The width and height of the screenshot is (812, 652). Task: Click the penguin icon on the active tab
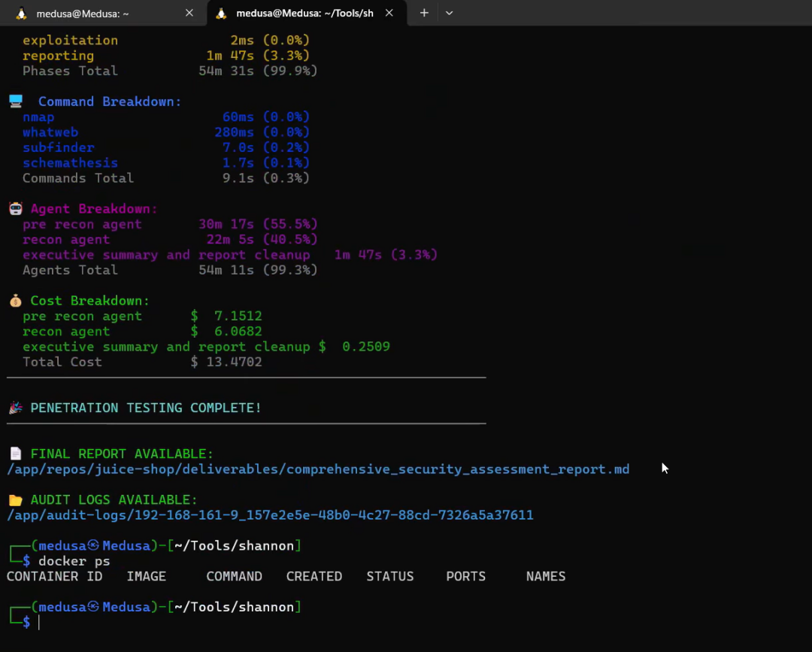pos(221,14)
